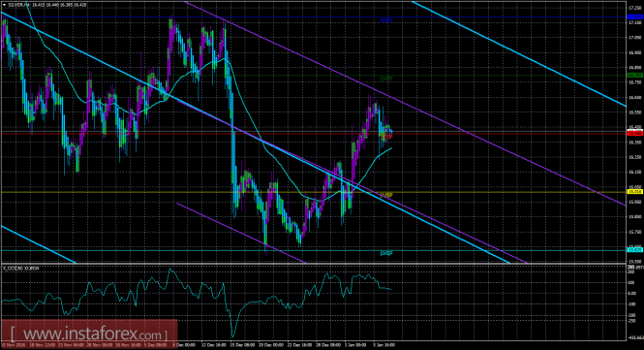Click the X_CCI(30) indicator label
644x350 pixels.
point(21,269)
